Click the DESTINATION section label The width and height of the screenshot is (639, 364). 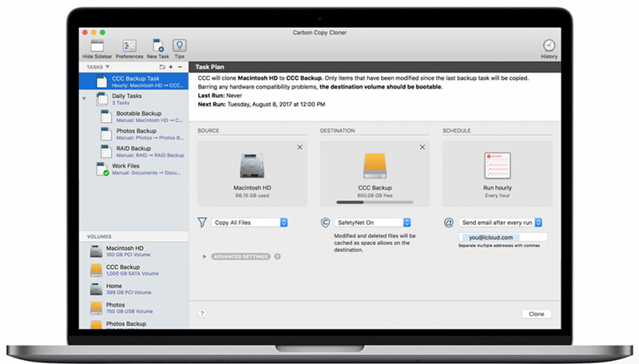coord(337,131)
